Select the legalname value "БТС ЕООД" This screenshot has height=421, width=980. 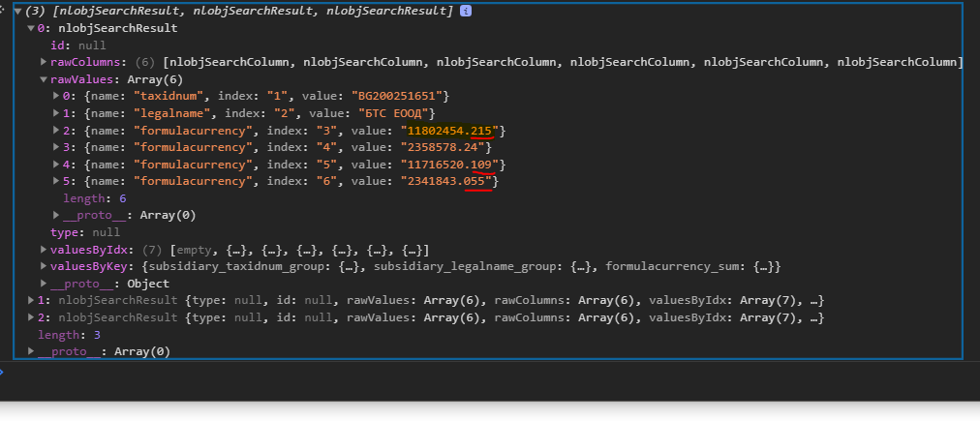click(x=393, y=113)
